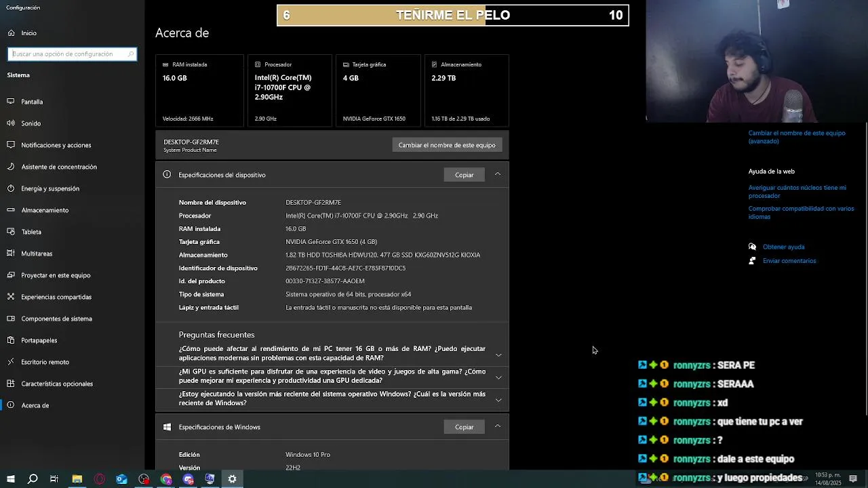Select Multitarea in the sidebar

pos(37,253)
